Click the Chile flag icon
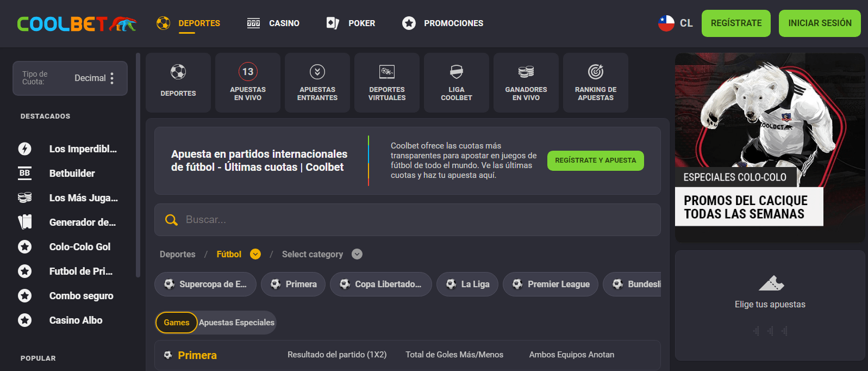This screenshot has height=371, width=868. click(x=666, y=23)
